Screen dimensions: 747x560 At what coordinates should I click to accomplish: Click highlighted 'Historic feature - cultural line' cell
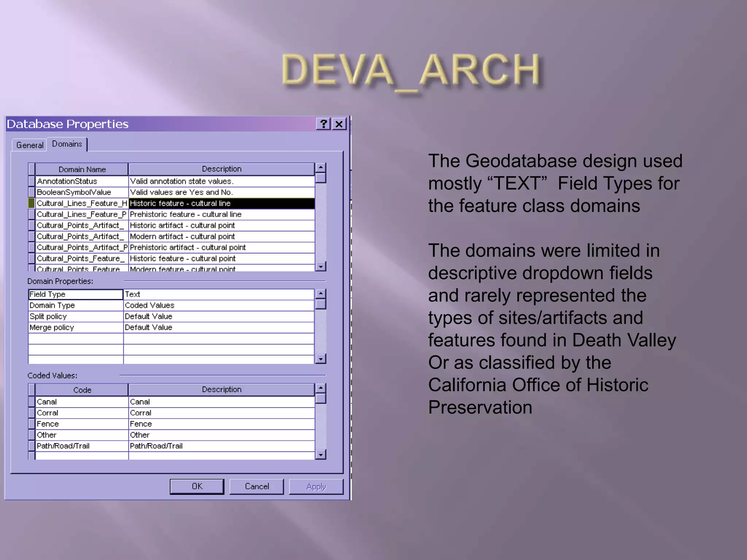pos(221,203)
